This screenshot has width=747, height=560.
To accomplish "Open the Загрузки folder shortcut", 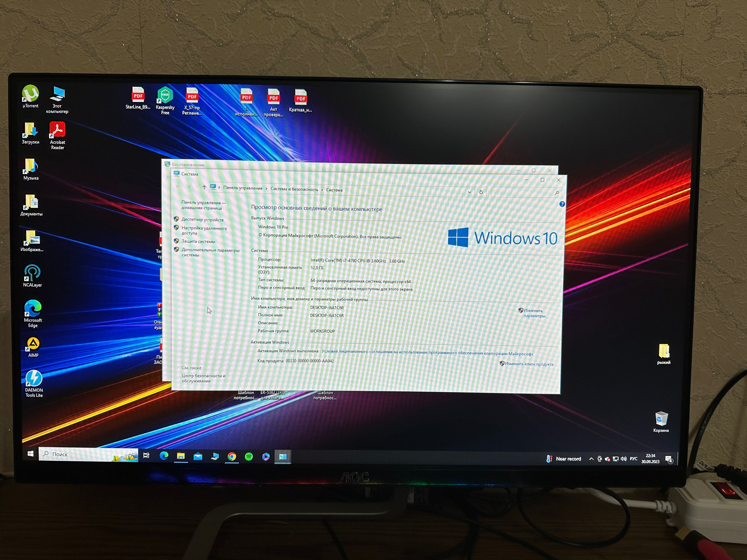I will [x=30, y=133].
